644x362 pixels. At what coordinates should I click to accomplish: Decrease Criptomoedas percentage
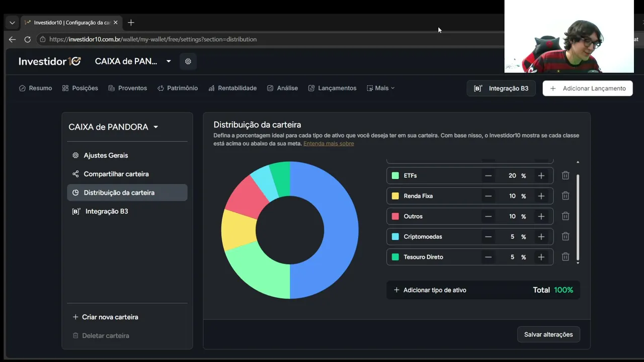488,237
